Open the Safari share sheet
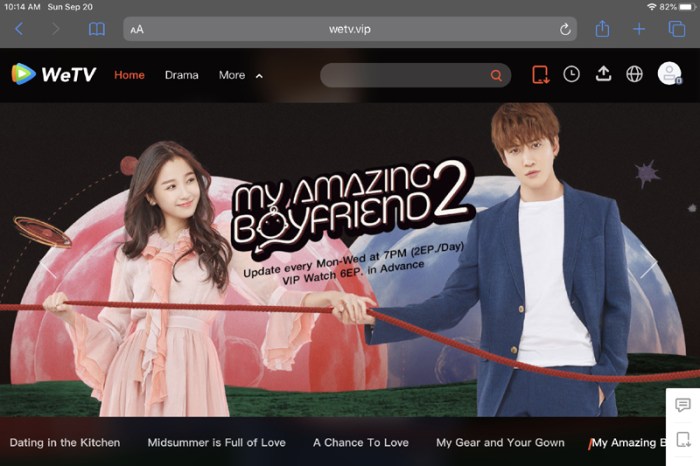Viewport: 700px width, 466px height. [602, 29]
